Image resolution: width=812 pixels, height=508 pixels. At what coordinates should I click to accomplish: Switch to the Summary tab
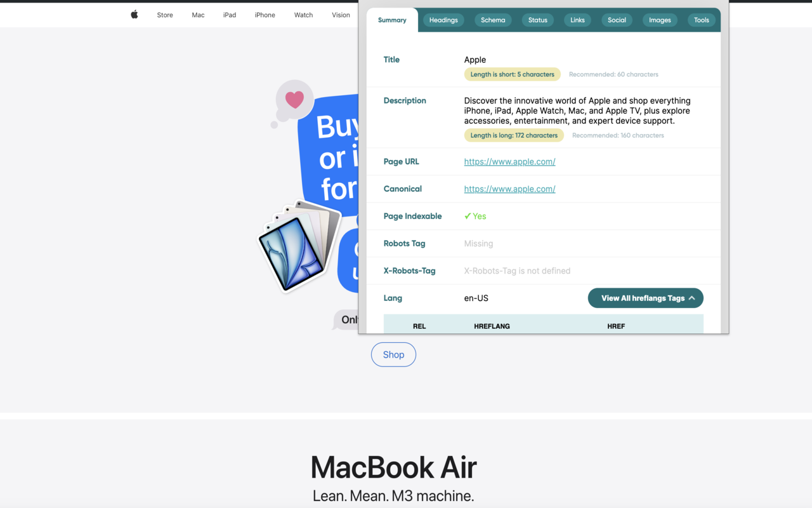pyautogui.click(x=392, y=20)
